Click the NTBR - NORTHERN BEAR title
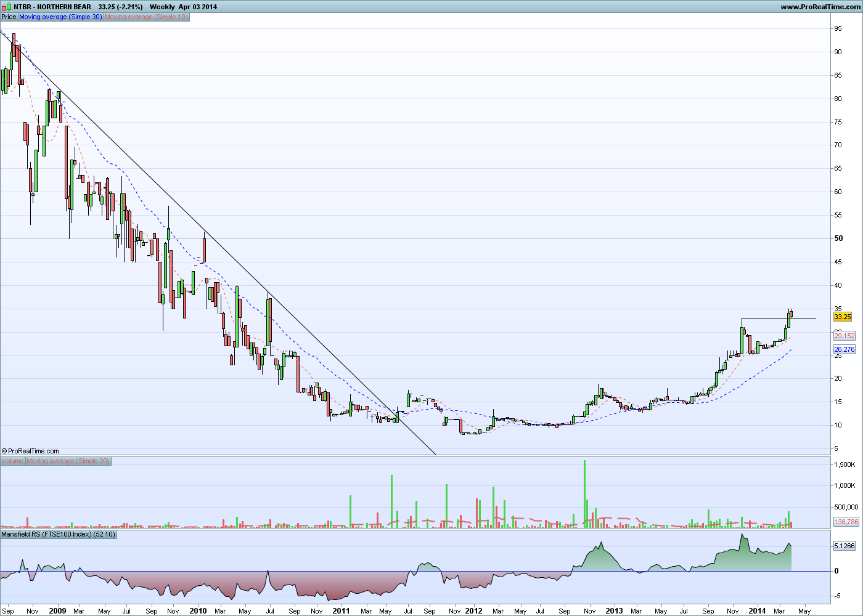The image size is (863, 616). coord(52,7)
